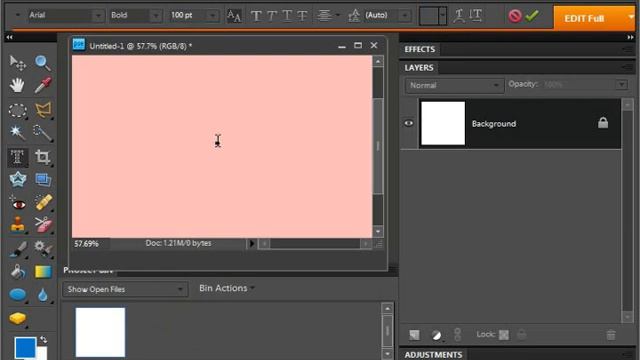Click the text color swatch
Image resolution: width=640 pixels, height=360 pixels.
(429, 16)
